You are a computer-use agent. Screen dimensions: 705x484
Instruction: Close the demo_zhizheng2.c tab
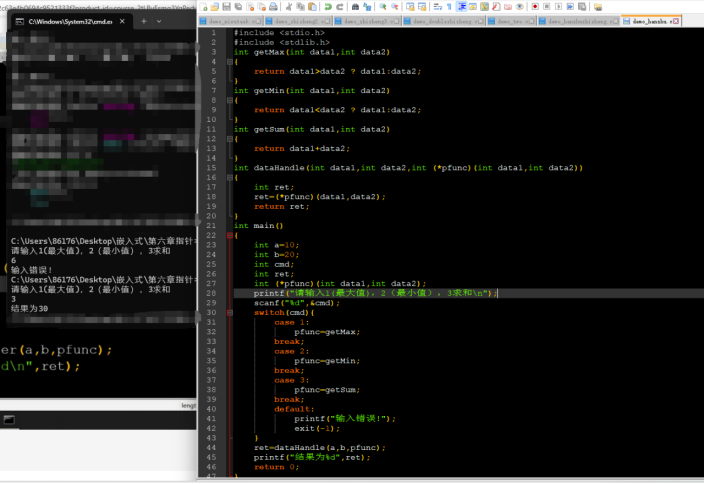coord(329,21)
